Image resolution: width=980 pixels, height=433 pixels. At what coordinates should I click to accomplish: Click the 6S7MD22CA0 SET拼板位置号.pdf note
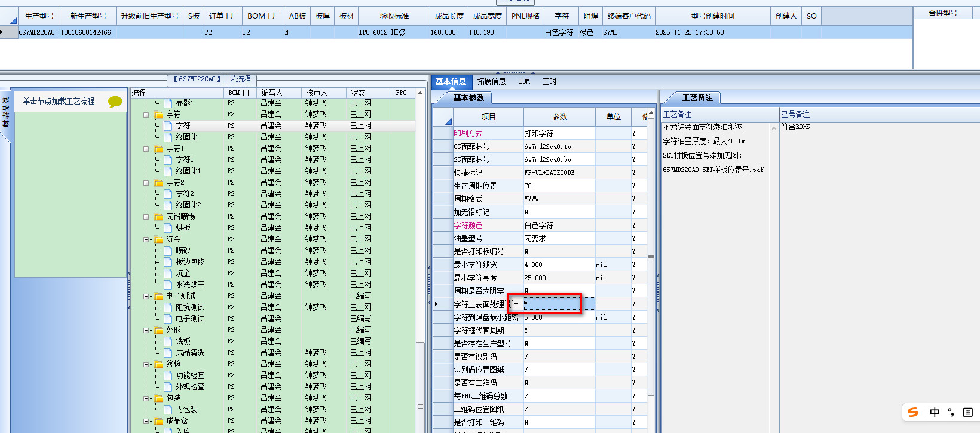point(713,170)
